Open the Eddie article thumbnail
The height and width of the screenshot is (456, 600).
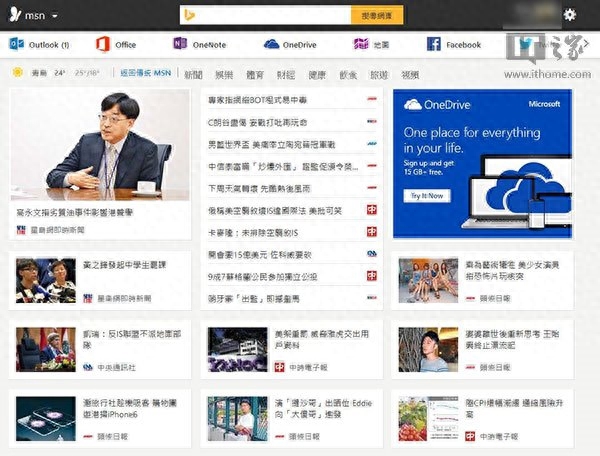tap(238, 419)
